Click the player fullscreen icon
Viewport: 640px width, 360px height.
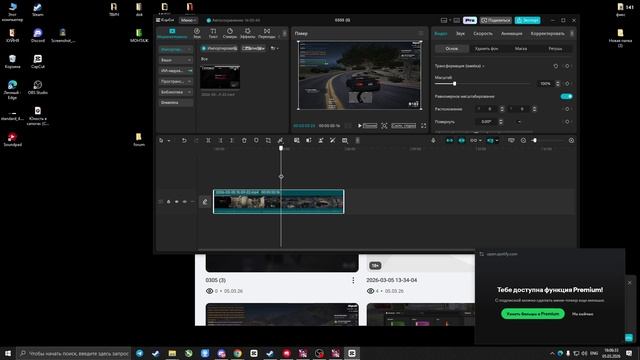tap(424, 126)
